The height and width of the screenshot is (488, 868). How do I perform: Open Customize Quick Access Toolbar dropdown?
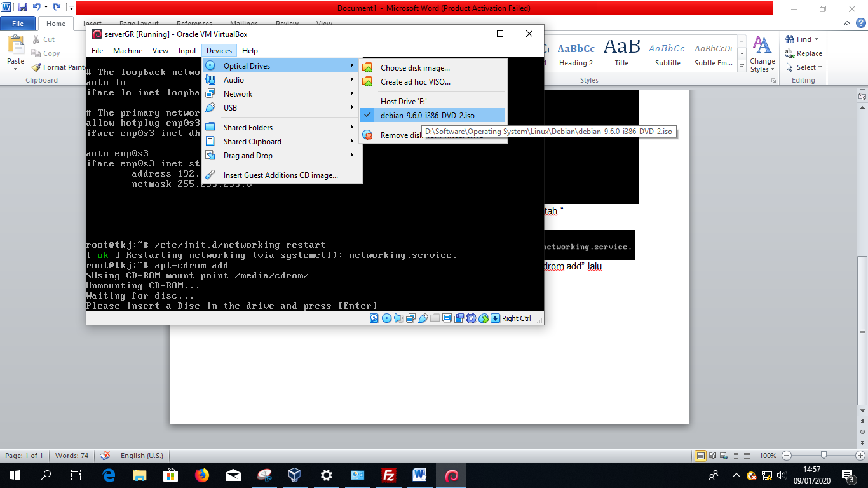(x=71, y=8)
